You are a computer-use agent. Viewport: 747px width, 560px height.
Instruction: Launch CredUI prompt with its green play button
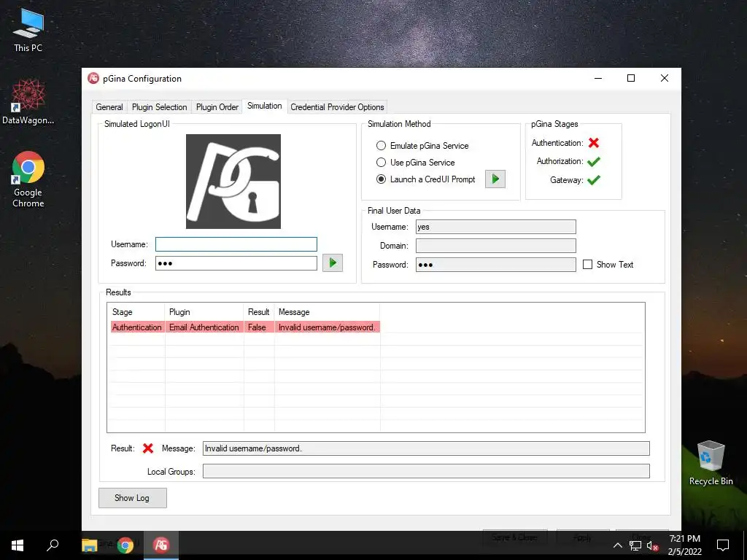click(x=495, y=179)
